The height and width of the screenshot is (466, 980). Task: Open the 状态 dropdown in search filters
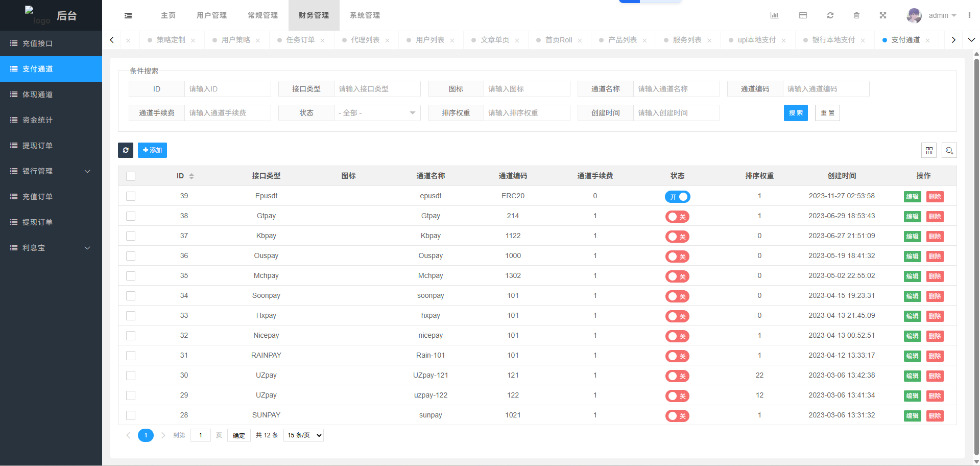[377, 113]
